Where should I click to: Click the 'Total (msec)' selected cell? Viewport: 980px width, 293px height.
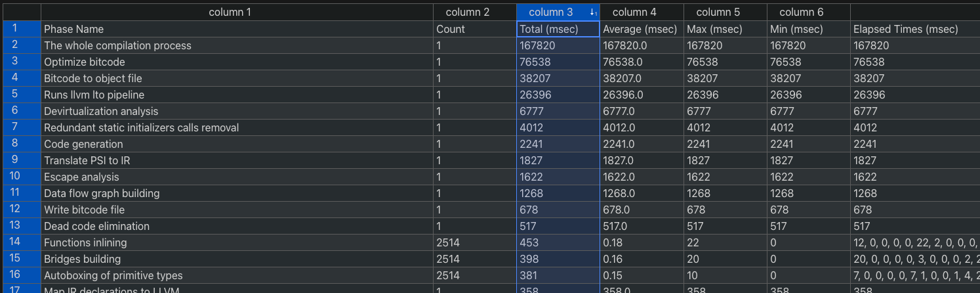pos(558,29)
